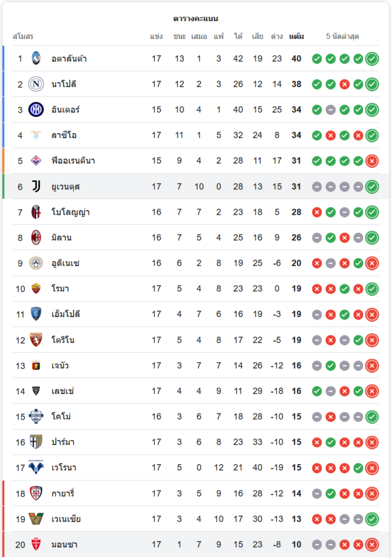
Task: Click the Roma club crest icon
Action: pos(36,289)
